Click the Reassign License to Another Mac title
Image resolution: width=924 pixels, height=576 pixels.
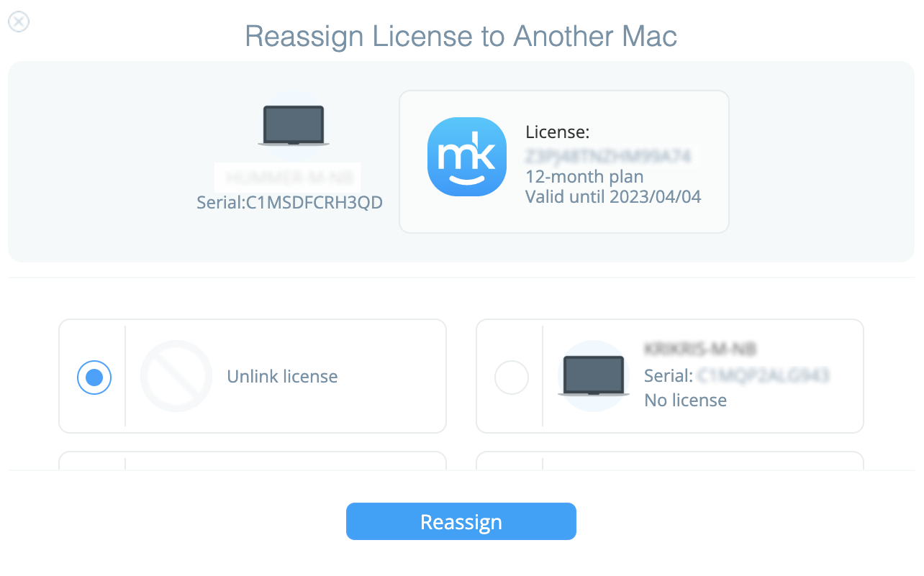[x=461, y=36]
